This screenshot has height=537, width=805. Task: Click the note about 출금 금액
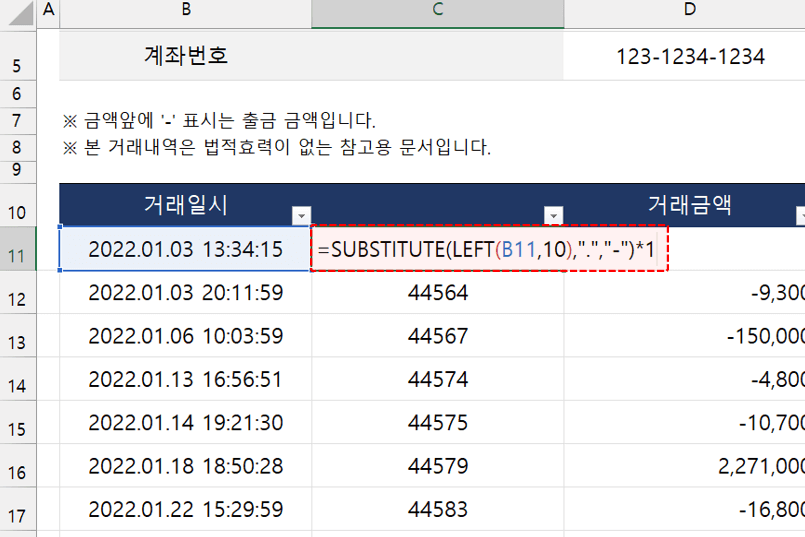[x=219, y=121]
